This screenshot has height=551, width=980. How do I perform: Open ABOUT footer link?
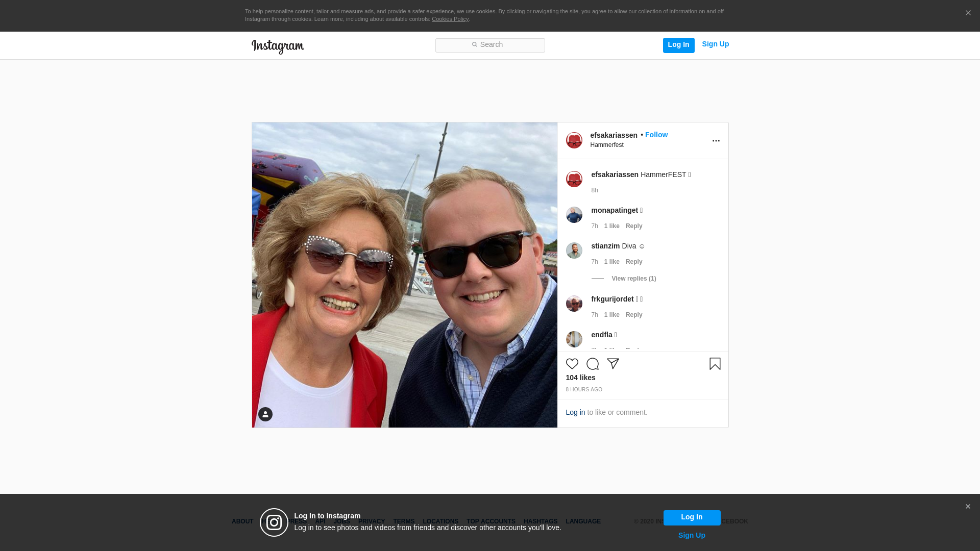coord(242,521)
